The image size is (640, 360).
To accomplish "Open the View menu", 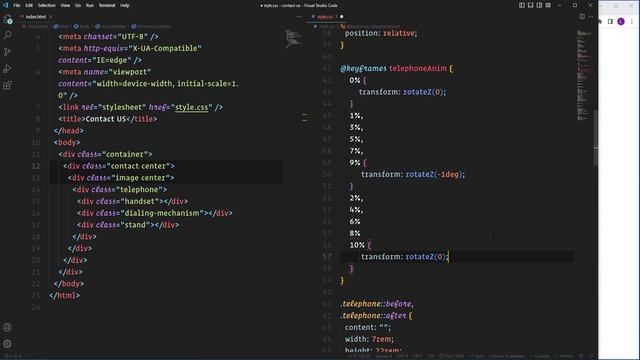I will click(65, 5).
